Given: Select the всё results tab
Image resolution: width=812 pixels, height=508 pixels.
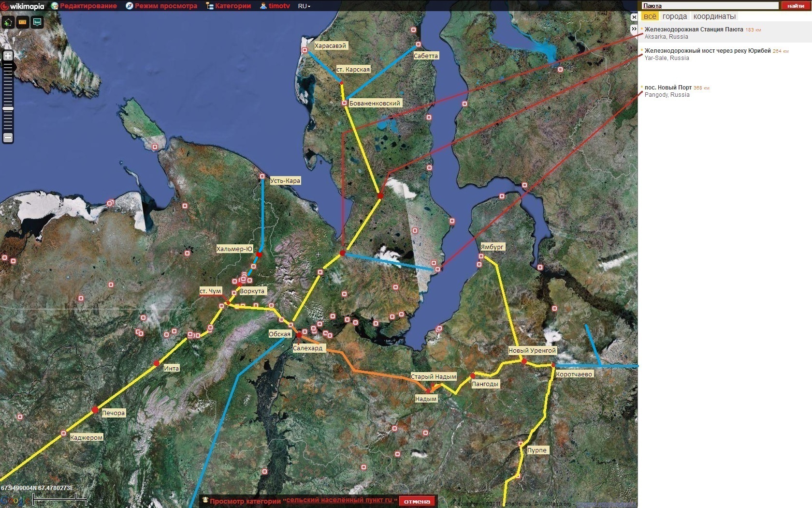Looking at the screenshot, I should pos(650,16).
